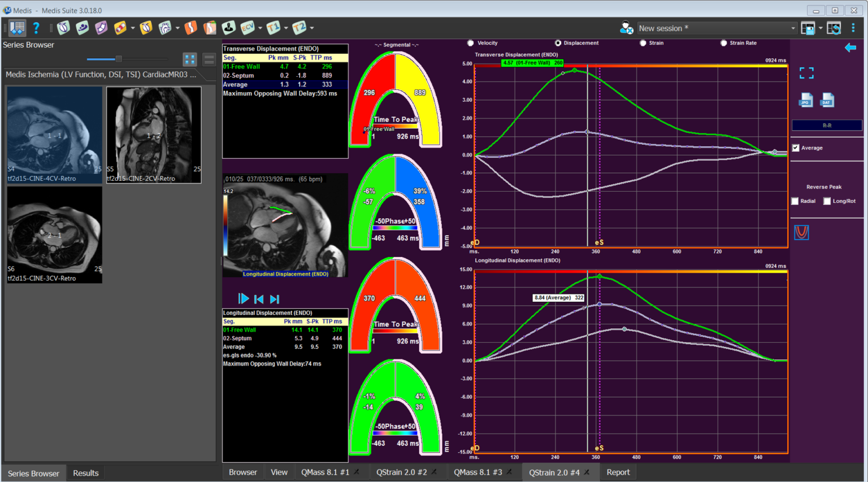Uncheck the Average checkbox
The image size is (868, 482).
pos(796,148)
